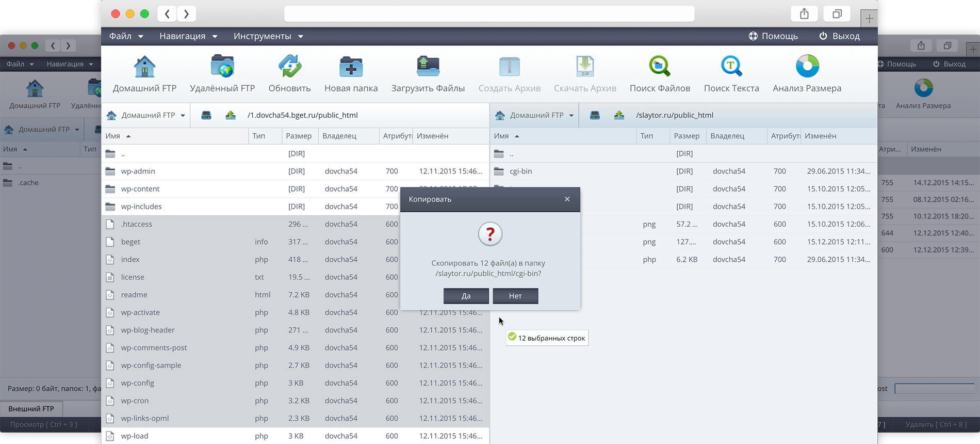The height and width of the screenshot is (444, 980).
Task: Select the wp-config-sample file row
Action: 296,366
